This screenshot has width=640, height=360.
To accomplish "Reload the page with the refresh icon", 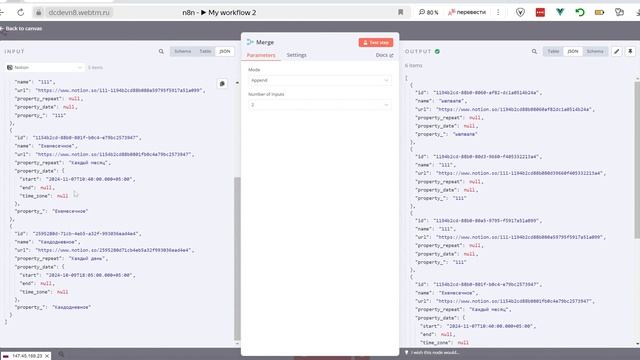I will pos(20,13).
